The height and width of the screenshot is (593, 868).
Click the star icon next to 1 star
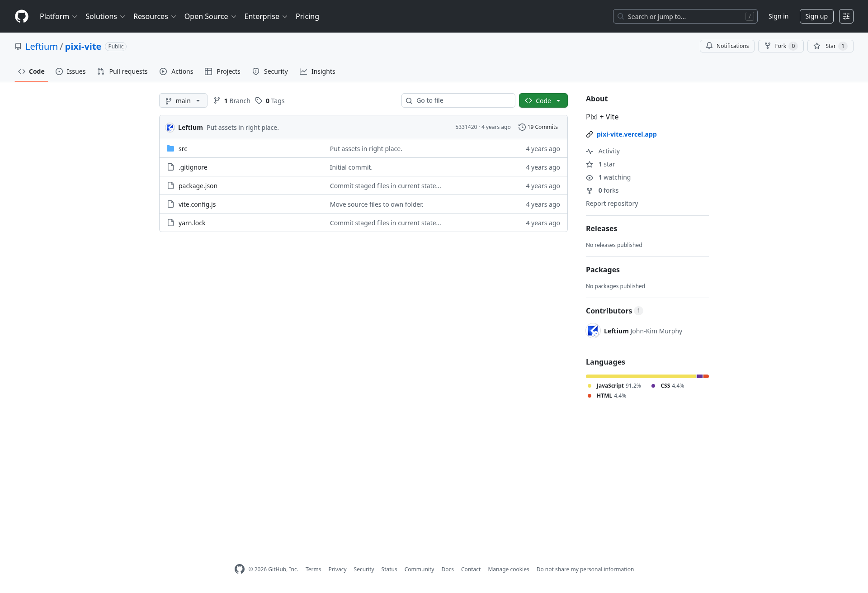point(590,164)
